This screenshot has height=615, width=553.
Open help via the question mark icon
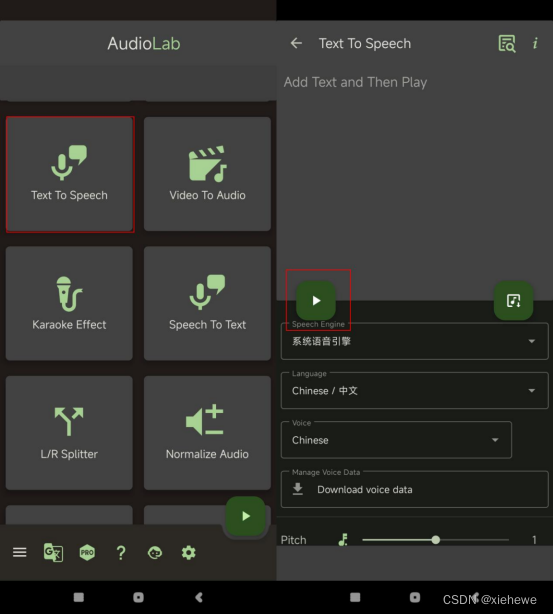pos(121,553)
